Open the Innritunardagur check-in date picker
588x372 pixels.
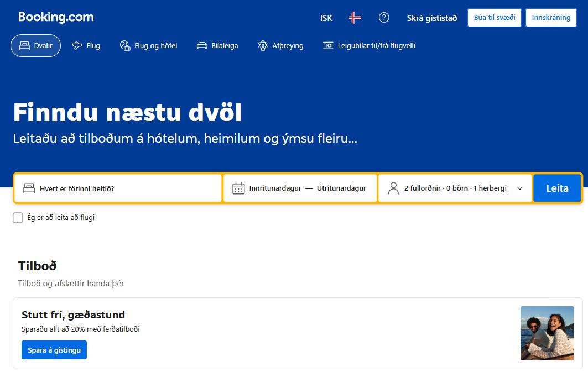pos(275,188)
